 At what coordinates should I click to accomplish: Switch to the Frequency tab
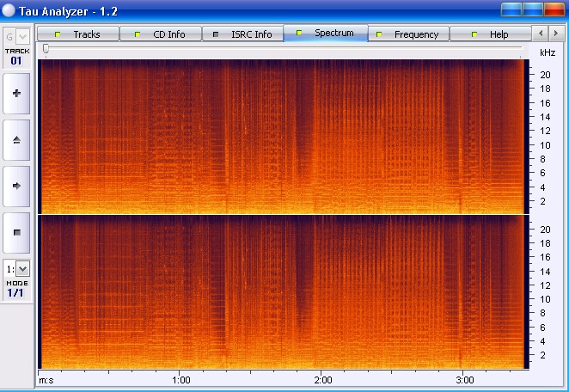408,34
